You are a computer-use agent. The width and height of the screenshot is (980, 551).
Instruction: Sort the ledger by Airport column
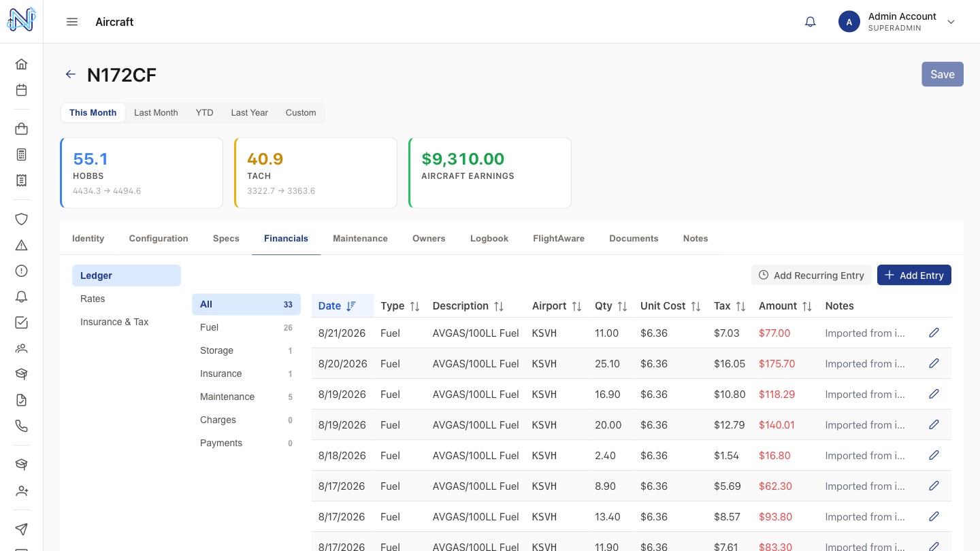click(557, 305)
